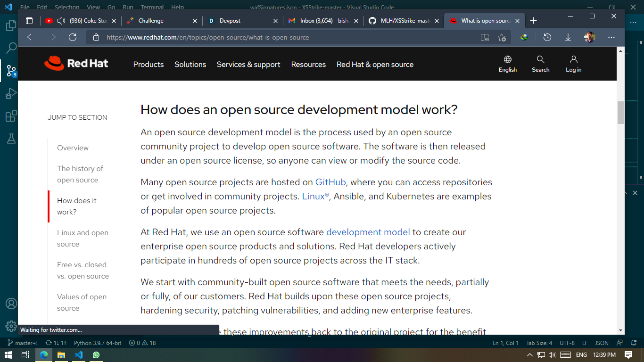Open browsing History clock icon
Screen dimensions: 644x362
pyautogui.click(x=546, y=37)
